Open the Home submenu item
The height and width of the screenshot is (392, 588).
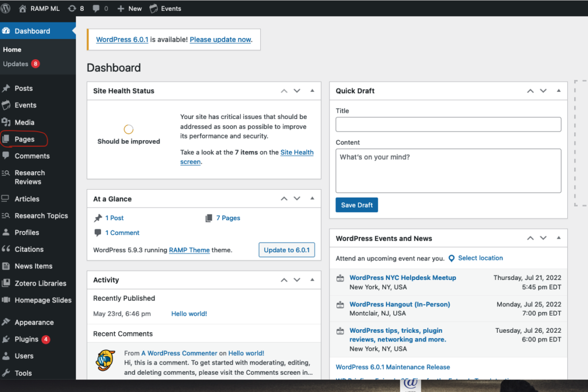pos(12,49)
